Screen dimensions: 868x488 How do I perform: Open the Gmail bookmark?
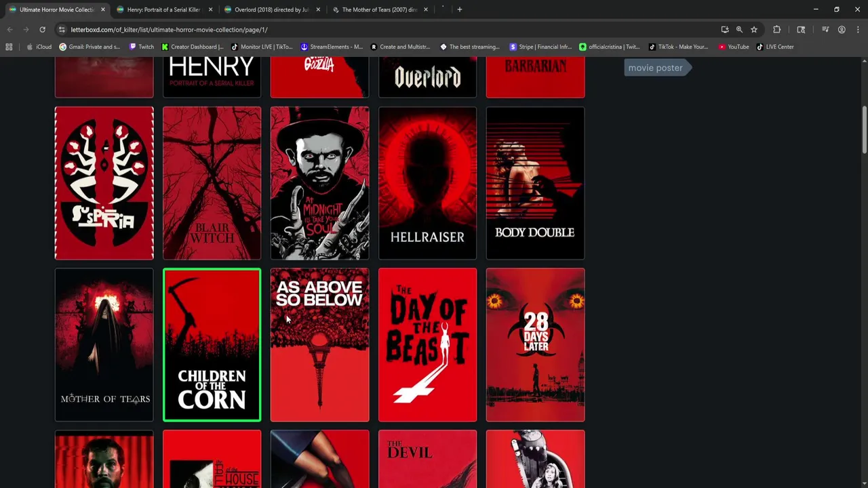pos(90,47)
